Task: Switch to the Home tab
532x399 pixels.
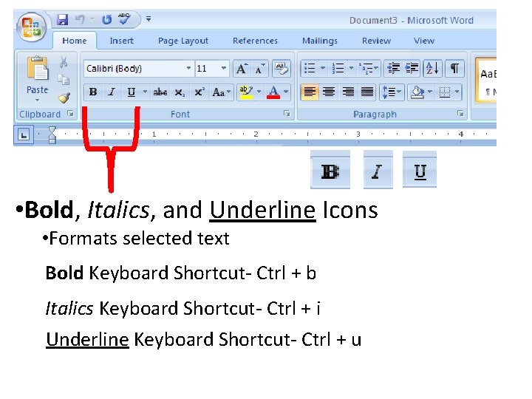Action: [x=75, y=41]
